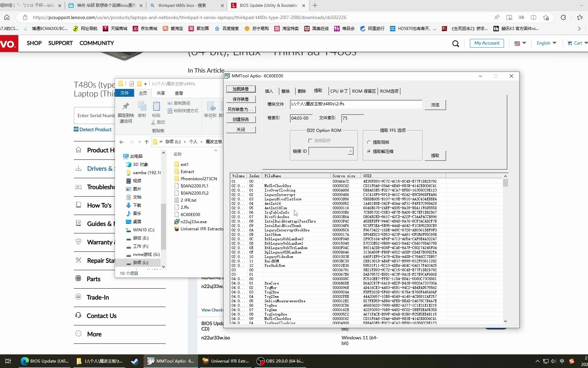Click the 加载映像 button
This screenshot has height=368, width=588.
(x=241, y=89)
